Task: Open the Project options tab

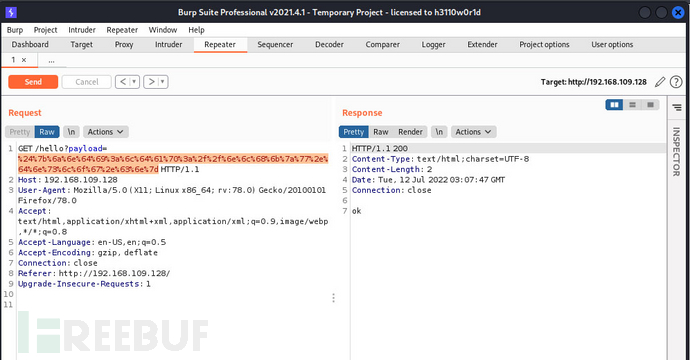Action: [544, 44]
